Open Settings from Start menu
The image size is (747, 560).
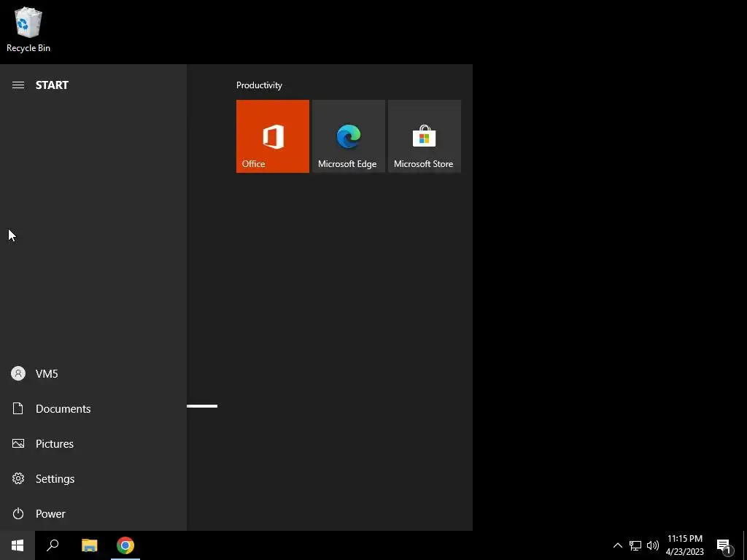(93, 478)
